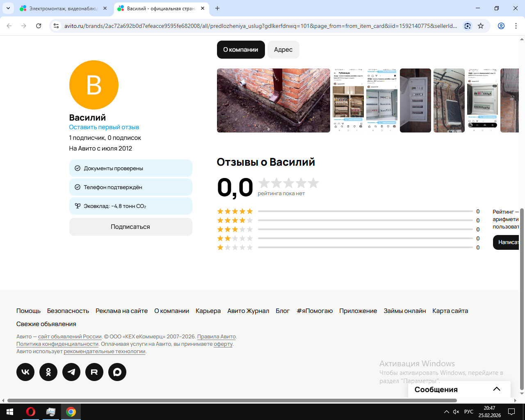Click the Эковклад badge
Screen dimensions: 525x420
[x=131, y=206]
